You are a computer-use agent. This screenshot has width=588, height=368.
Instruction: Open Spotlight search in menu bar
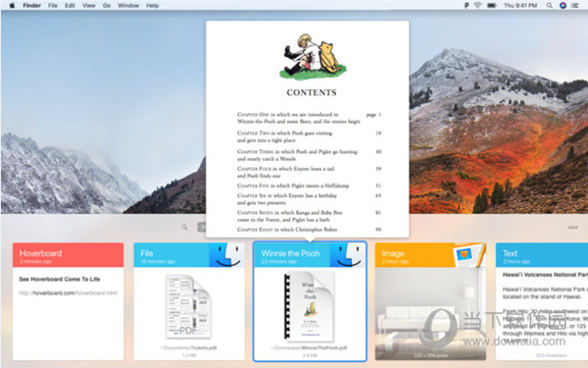[550, 5]
